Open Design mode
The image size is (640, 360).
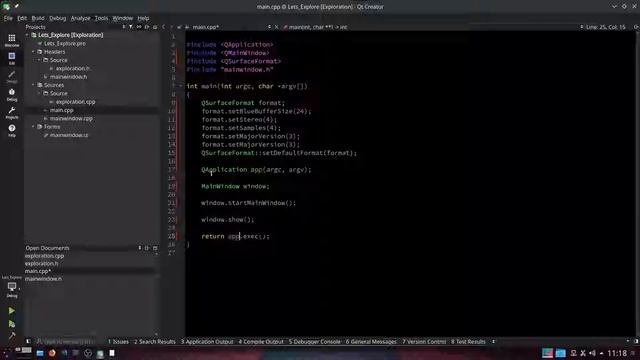click(x=12, y=76)
